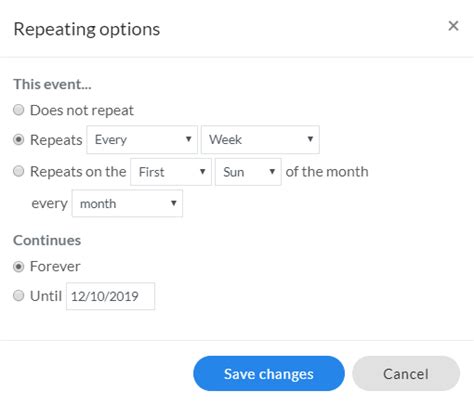Select the Repeats radio button

[19, 139]
